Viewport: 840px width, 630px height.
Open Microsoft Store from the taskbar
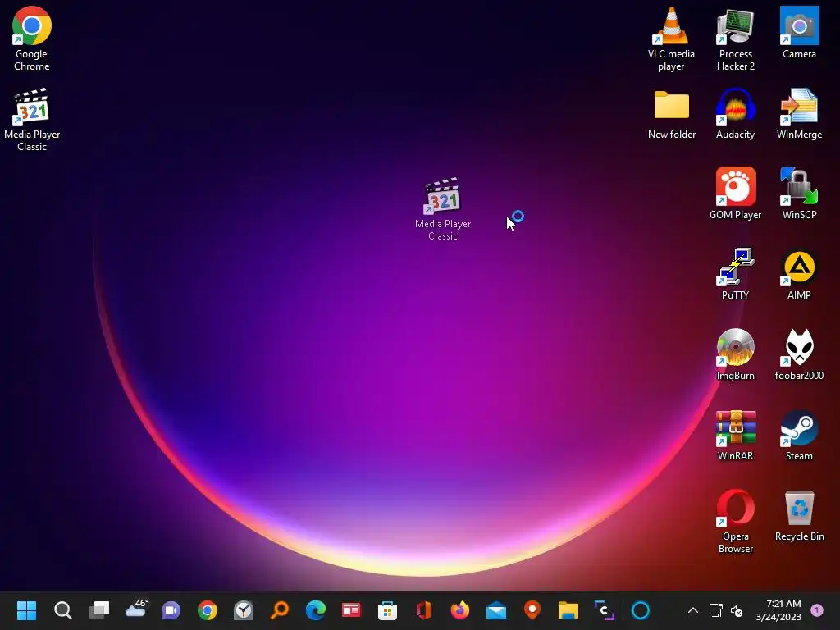[x=387, y=610]
